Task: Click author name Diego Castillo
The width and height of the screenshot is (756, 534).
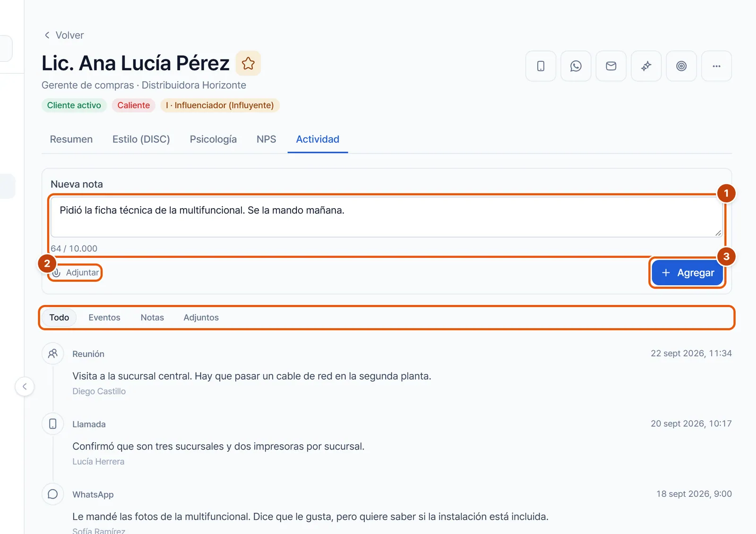Action: pyautogui.click(x=99, y=391)
